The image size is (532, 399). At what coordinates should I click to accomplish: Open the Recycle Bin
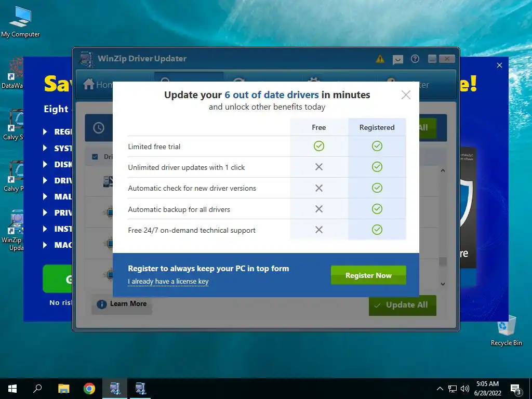[x=507, y=331]
